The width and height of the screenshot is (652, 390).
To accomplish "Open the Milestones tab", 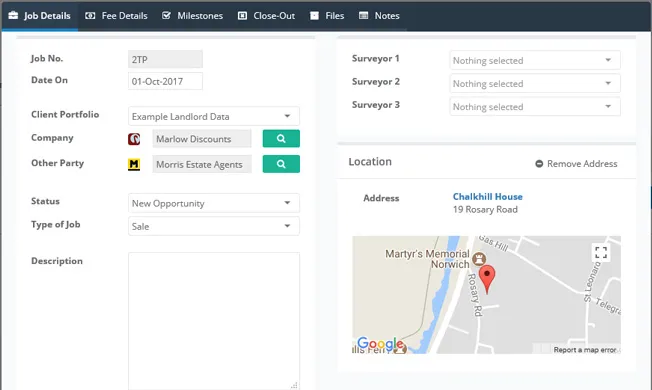I will click(192, 16).
